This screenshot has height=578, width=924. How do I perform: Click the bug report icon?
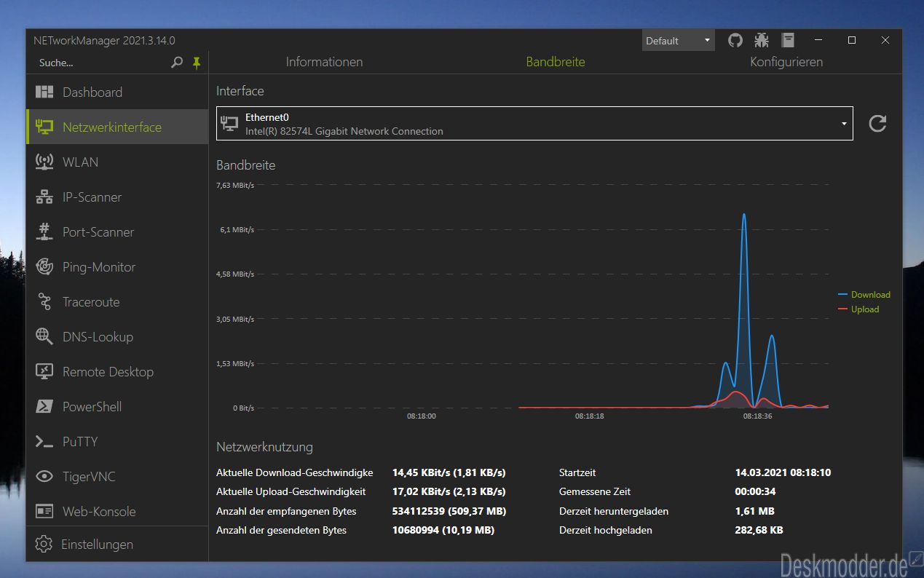pos(762,40)
